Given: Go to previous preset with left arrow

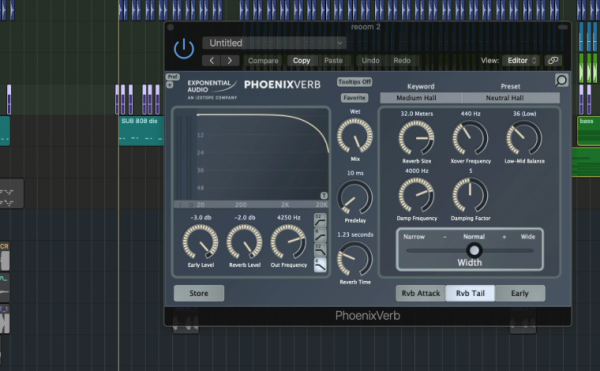Looking at the screenshot, I should (x=211, y=60).
